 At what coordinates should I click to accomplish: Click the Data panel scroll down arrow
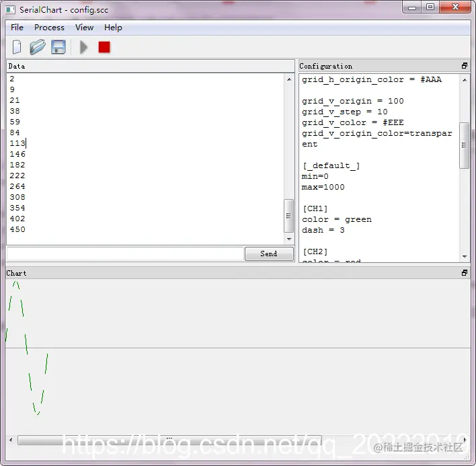click(x=289, y=239)
